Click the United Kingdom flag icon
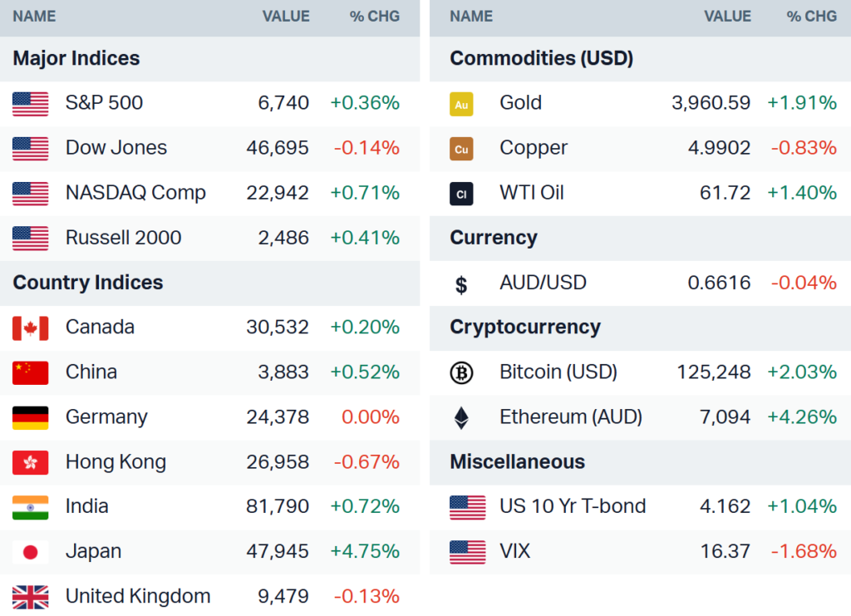This screenshot has height=616, width=851. [31, 597]
